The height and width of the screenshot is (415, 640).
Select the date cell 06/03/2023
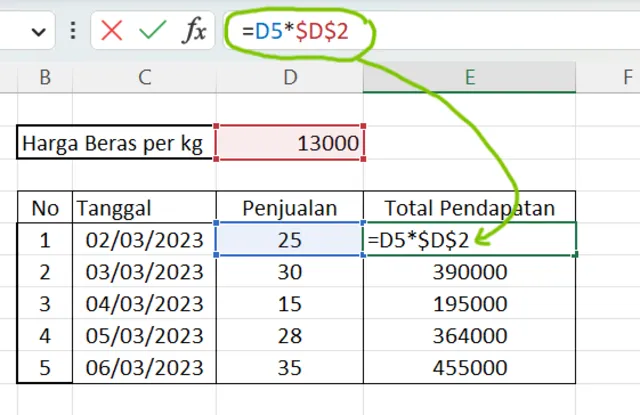click(x=144, y=367)
